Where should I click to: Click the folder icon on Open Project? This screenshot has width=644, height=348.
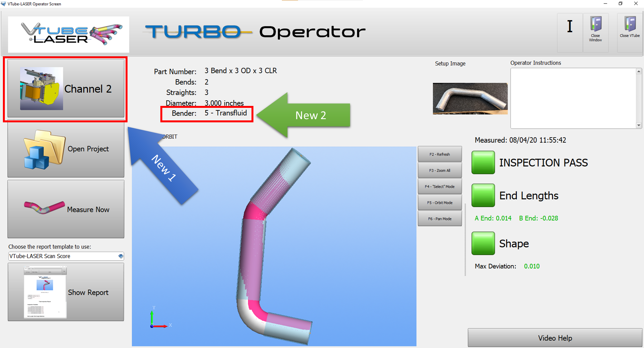tap(44, 149)
